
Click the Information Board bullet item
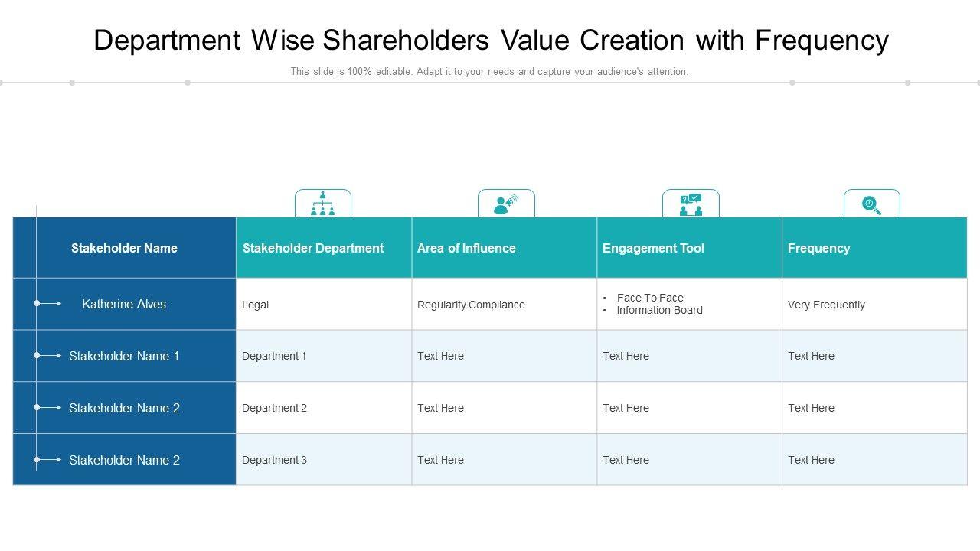click(659, 310)
